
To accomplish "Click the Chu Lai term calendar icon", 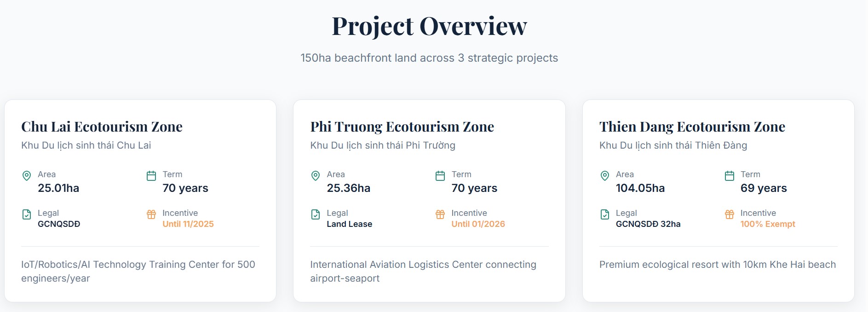I will [x=151, y=176].
